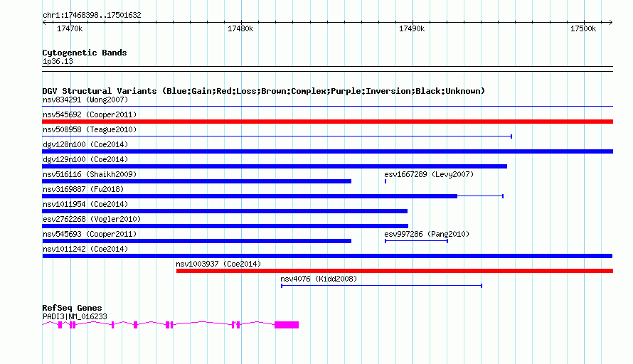Viewport: 633px width, 364px height.
Task: Click the DGV Structural Variants track title
Action: click(x=263, y=91)
